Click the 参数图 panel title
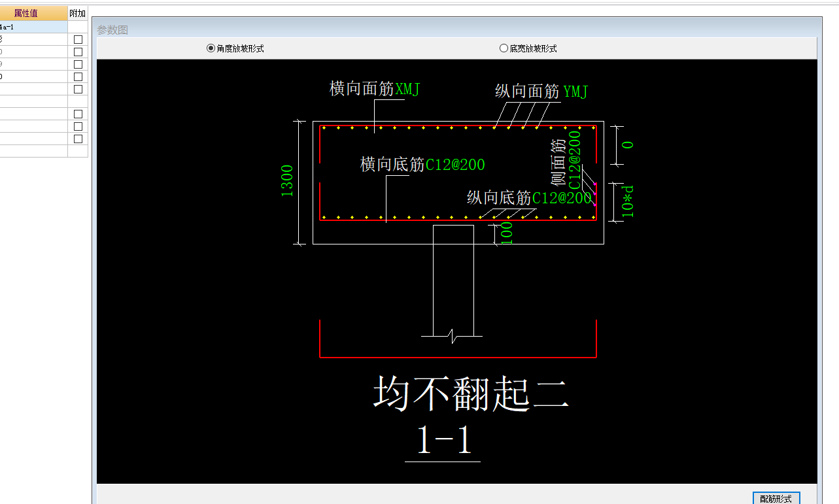The width and height of the screenshot is (839, 504). tap(112, 29)
